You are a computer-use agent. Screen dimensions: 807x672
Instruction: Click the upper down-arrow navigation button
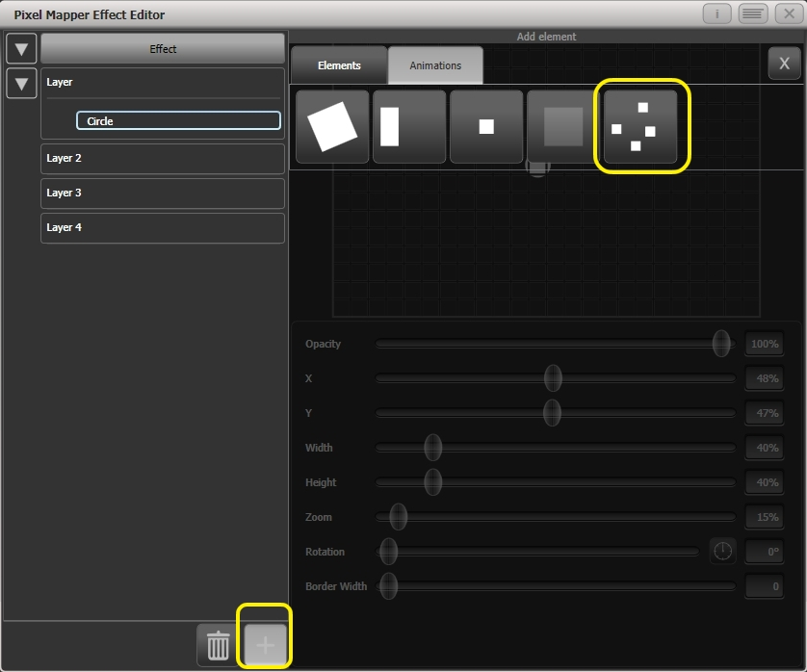click(20, 48)
